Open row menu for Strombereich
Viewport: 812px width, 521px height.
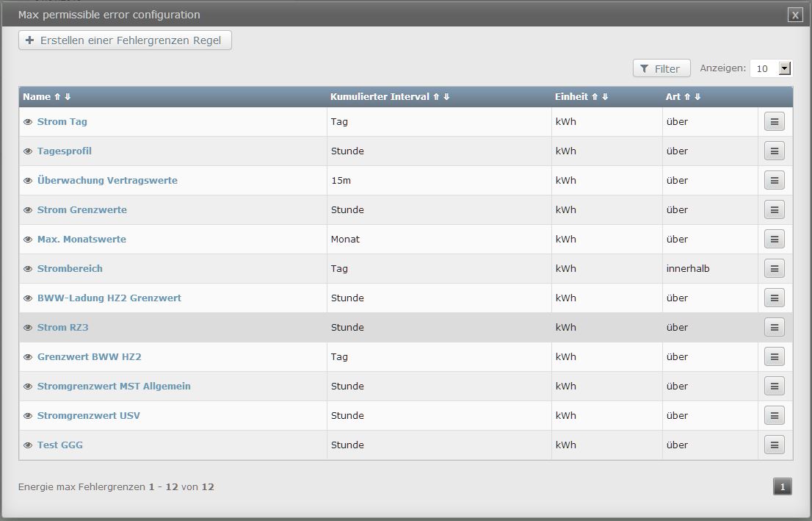pos(775,268)
